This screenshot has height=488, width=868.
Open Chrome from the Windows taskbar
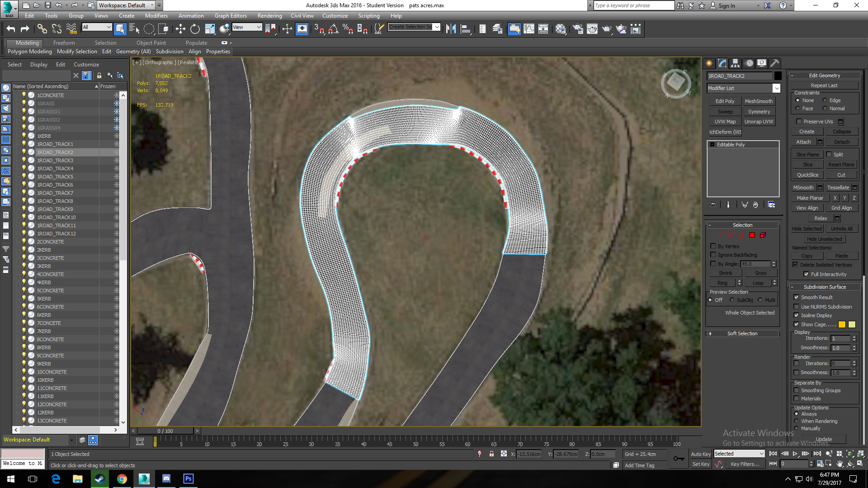(x=122, y=479)
